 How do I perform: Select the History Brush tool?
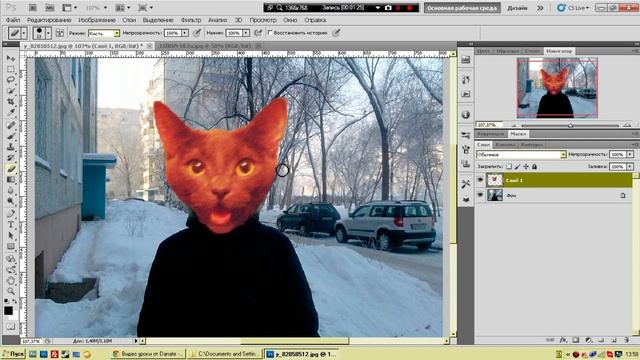[x=11, y=158]
